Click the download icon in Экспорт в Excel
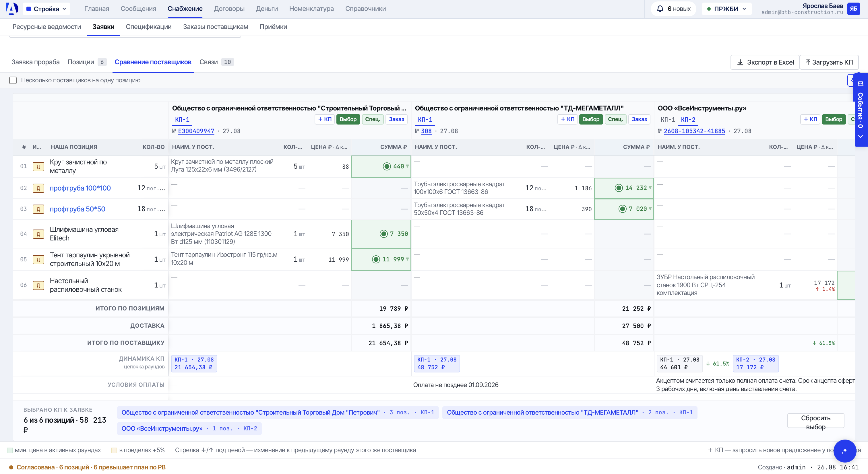Screen dimensions: 868x474 click(x=740, y=62)
